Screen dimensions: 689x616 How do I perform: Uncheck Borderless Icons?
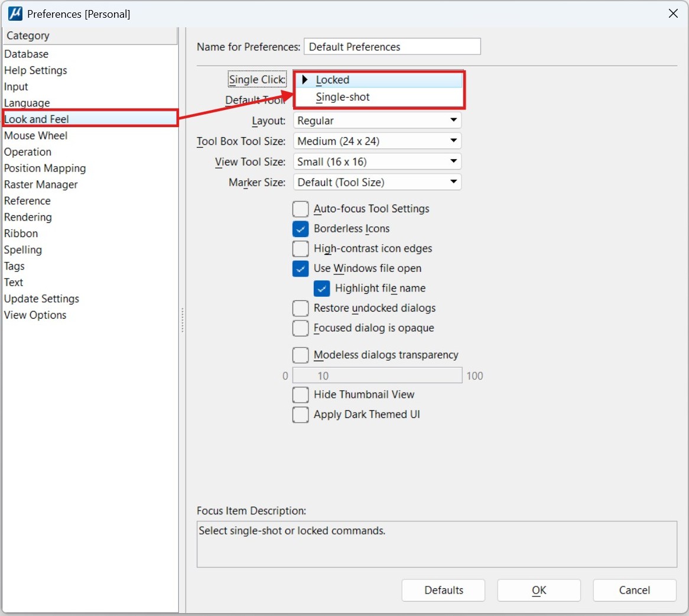[x=301, y=229]
